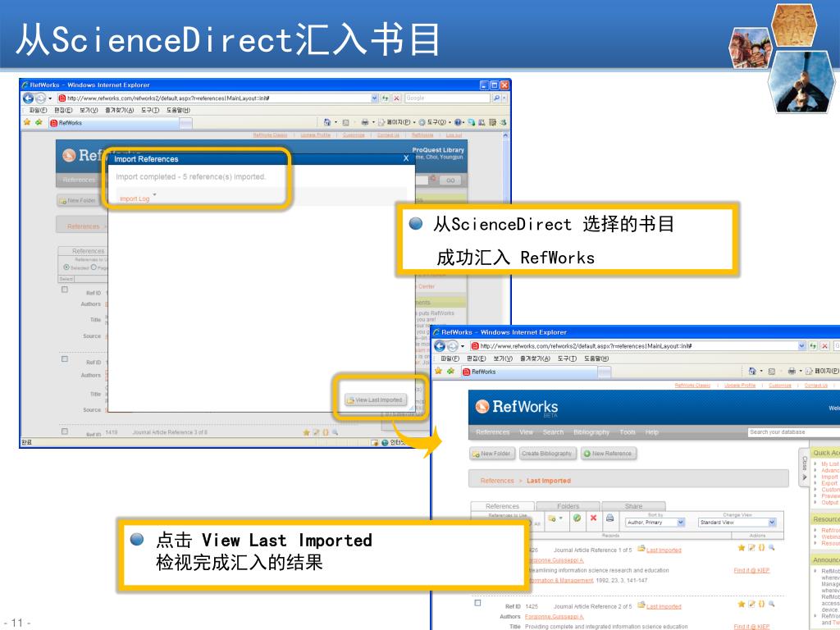Viewport: 840px width, 630px height.
Task: Click green globe icon in references toolbar
Action: (577, 518)
